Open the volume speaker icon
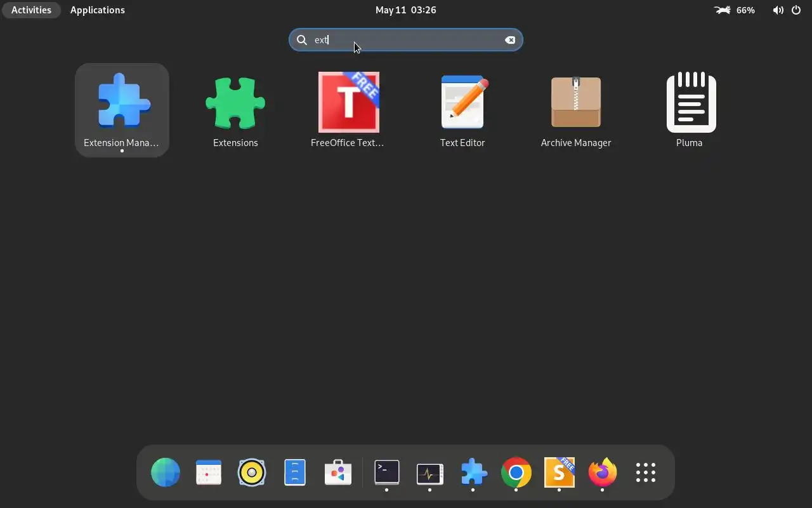Screen dimensions: 812x508 778,10
